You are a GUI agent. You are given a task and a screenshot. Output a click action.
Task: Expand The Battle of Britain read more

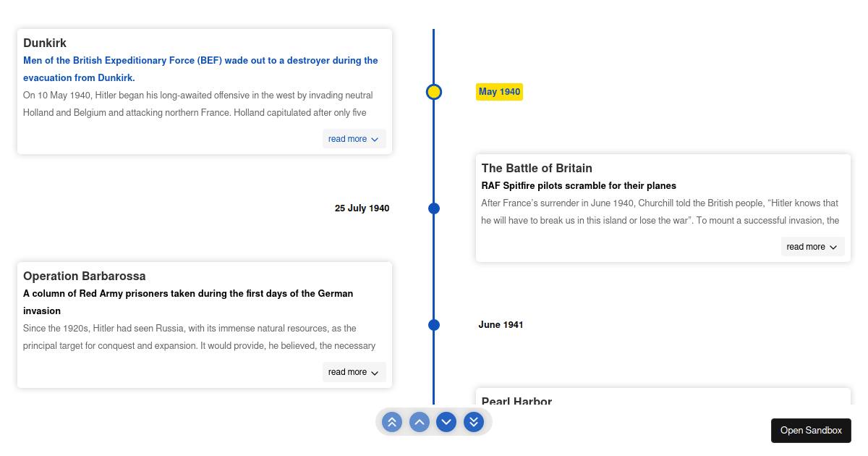812,247
